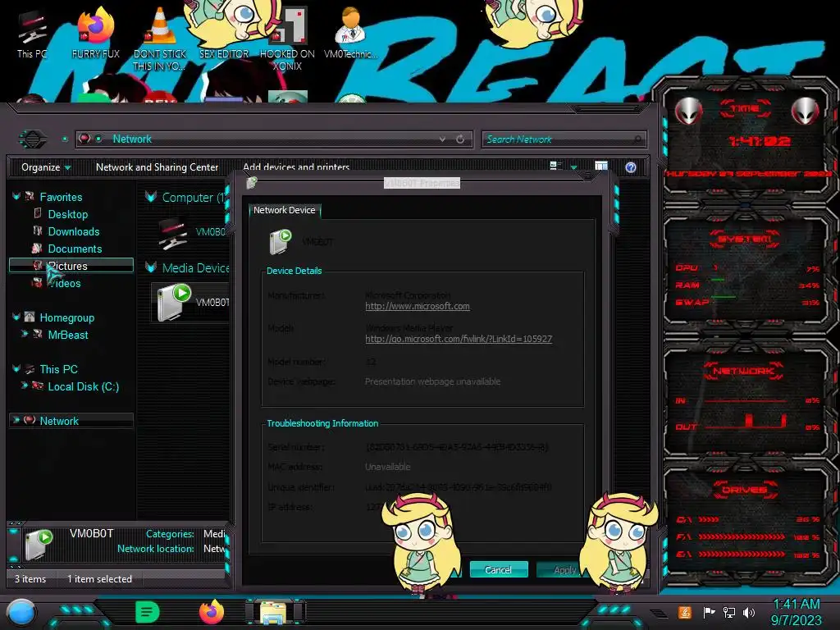Screen dimensions: 840x630
Task: Click the alien head on TIME gadget right
Action: 806,111
